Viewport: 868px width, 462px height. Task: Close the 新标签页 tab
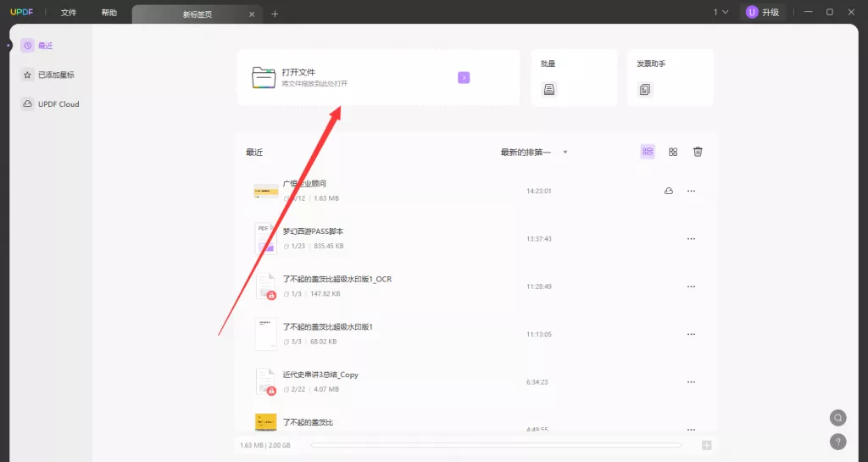(x=252, y=14)
